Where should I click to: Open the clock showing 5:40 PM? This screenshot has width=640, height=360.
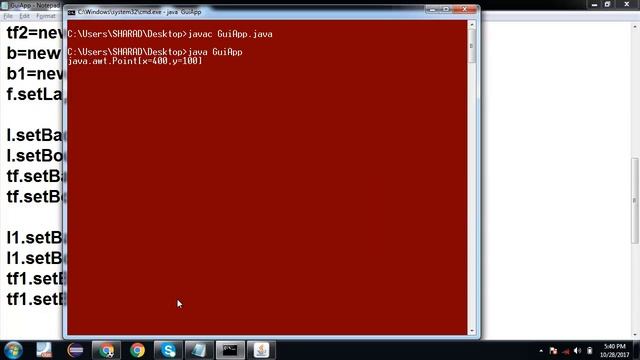(615, 351)
